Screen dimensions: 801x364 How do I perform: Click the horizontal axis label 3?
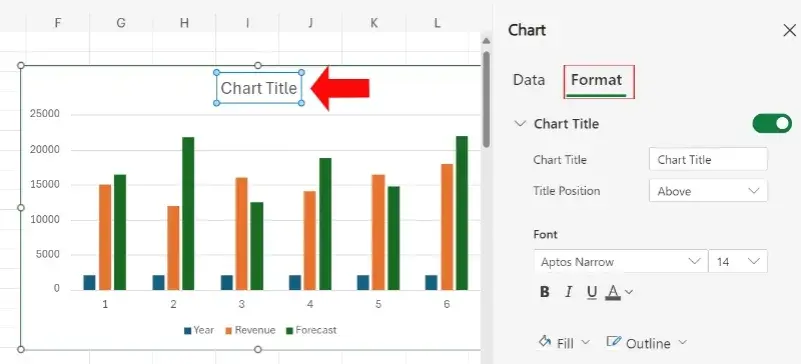point(242,304)
